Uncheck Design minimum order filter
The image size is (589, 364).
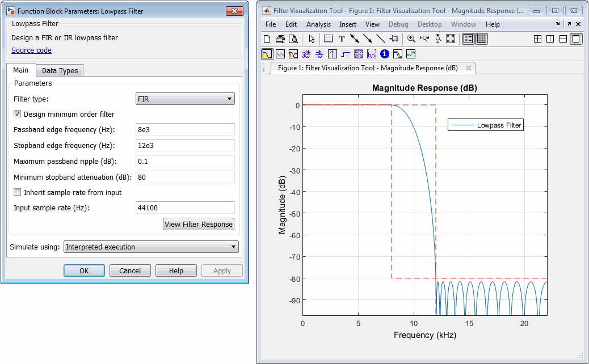[x=18, y=114]
